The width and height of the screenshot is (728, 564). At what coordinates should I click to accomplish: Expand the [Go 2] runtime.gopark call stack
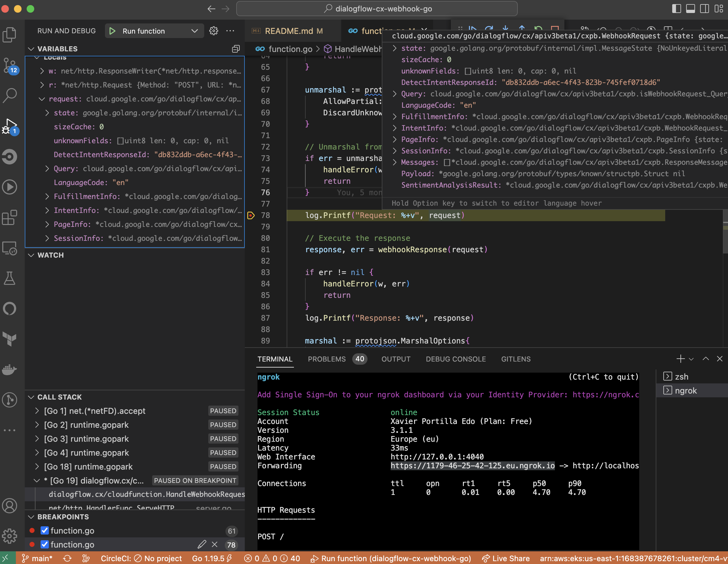(x=37, y=425)
